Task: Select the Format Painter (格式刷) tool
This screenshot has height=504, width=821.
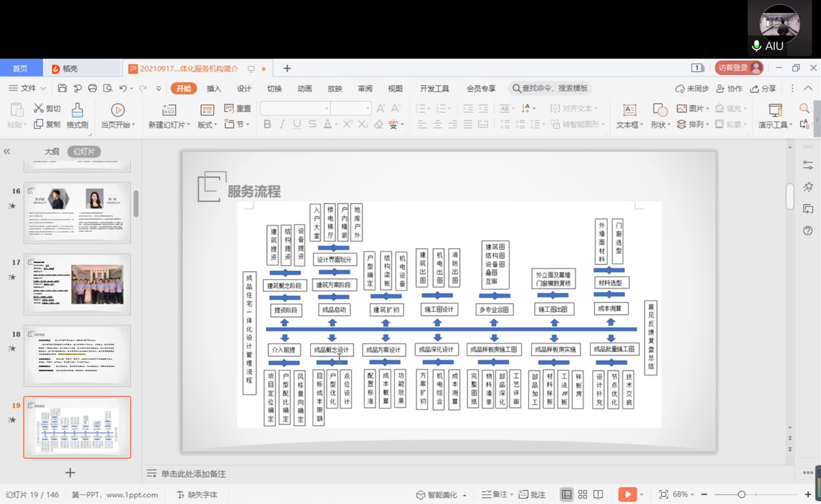Action: 77,116
